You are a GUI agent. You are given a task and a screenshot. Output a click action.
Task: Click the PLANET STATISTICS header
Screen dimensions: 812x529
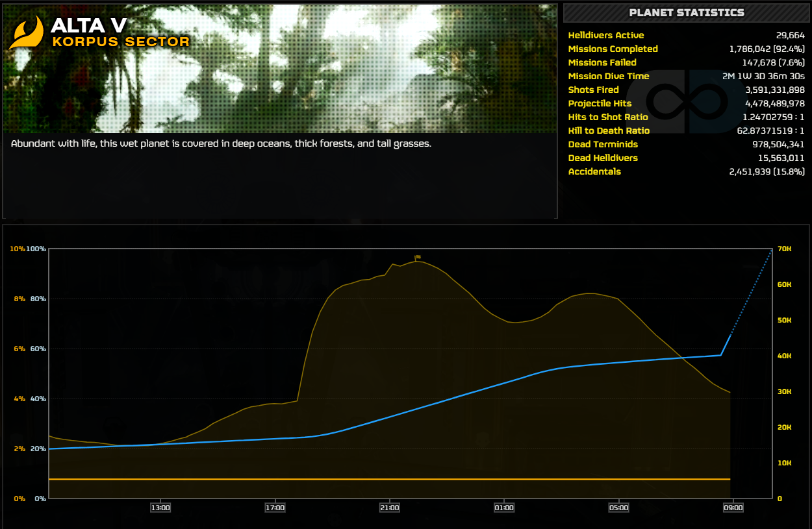[x=687, y=12]
